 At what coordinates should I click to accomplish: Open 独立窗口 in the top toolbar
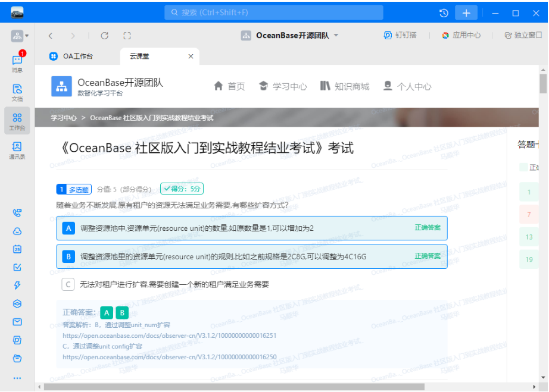[523, 35]
